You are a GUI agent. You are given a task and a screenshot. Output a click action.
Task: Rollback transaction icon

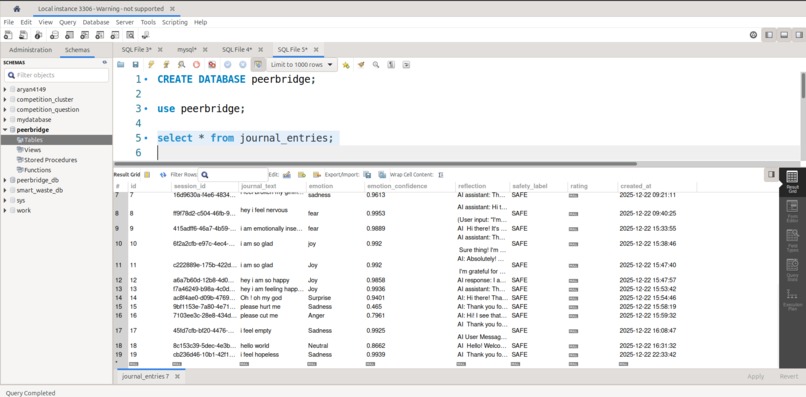pyautogui.click(x=243, y=65)
